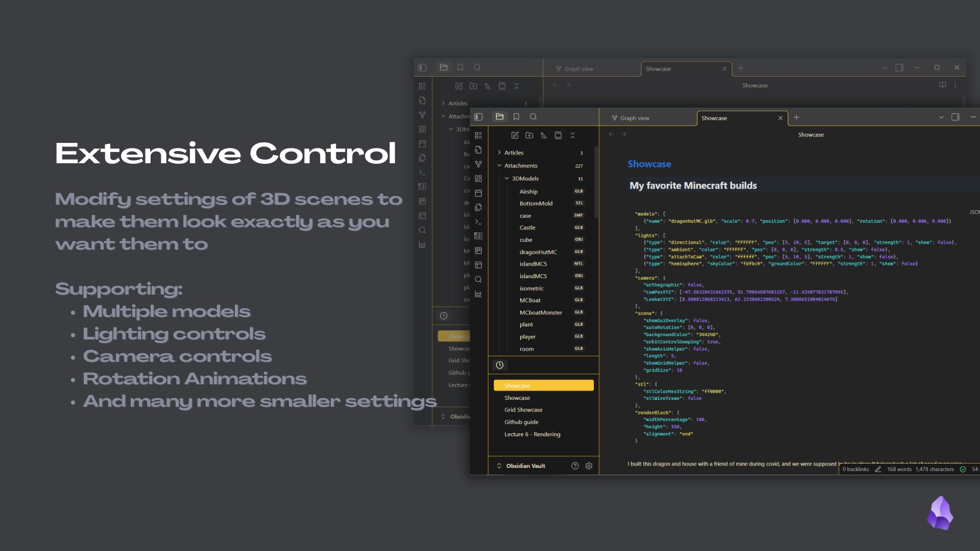
Task: Open the command palette from the front window ribbon
Action: pyautogui.click(x=478, y=222)
